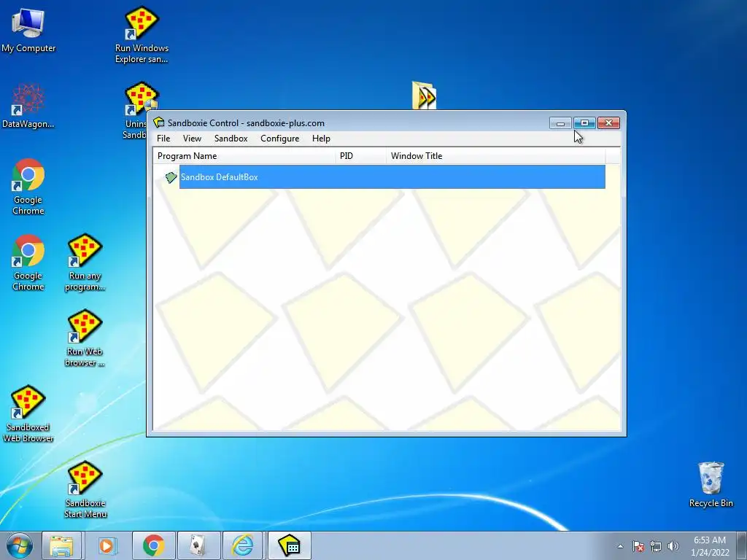Open Google Chrome from the taskbar

point(153,545)
